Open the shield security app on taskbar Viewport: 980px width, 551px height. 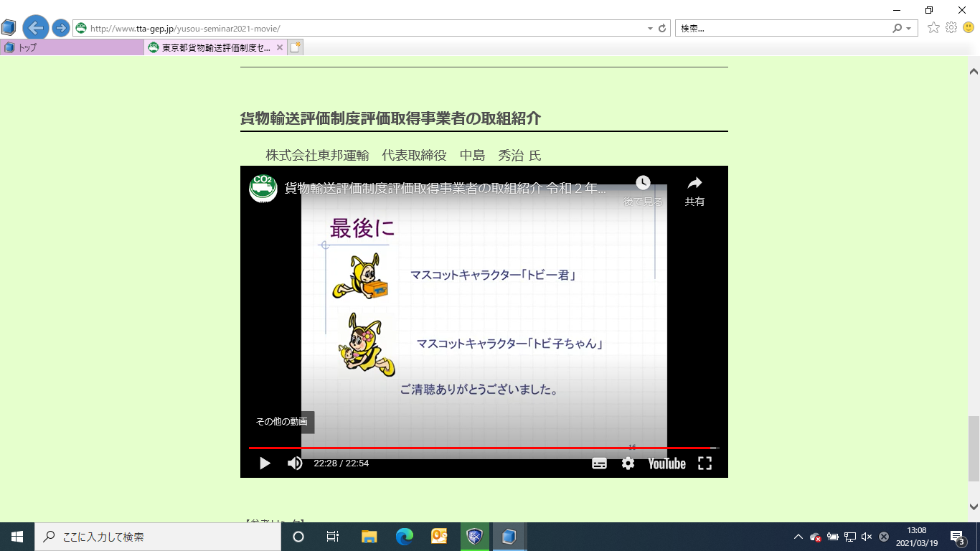(x=474, y=537)
